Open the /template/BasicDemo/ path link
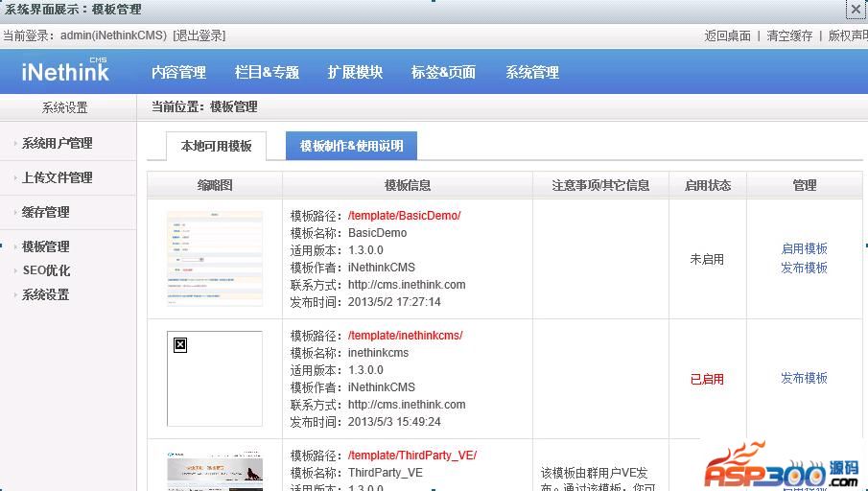868x491 pixels. pos(404,216)
